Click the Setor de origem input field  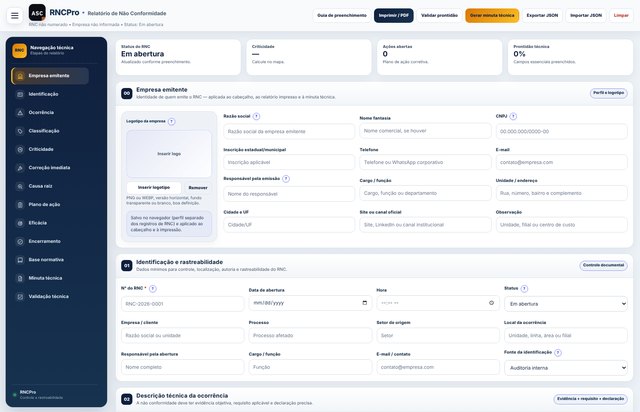click(x=438, y=335)
